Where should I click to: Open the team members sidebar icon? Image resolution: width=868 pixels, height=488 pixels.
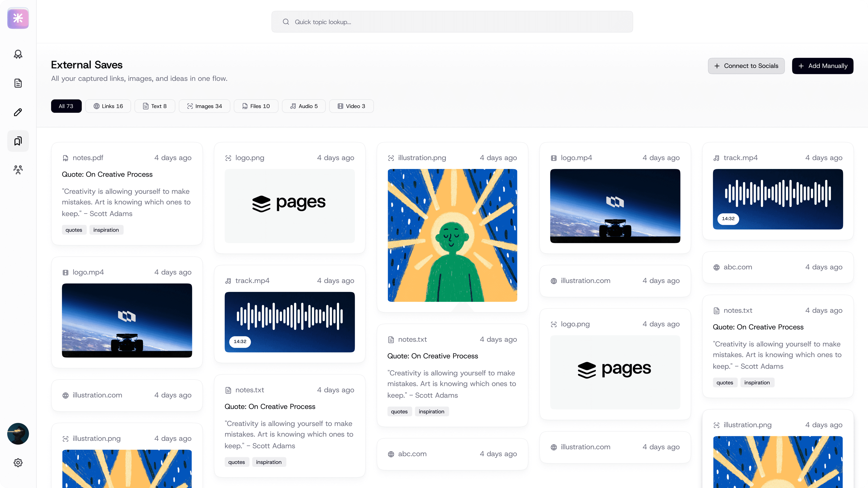(18, 170)
